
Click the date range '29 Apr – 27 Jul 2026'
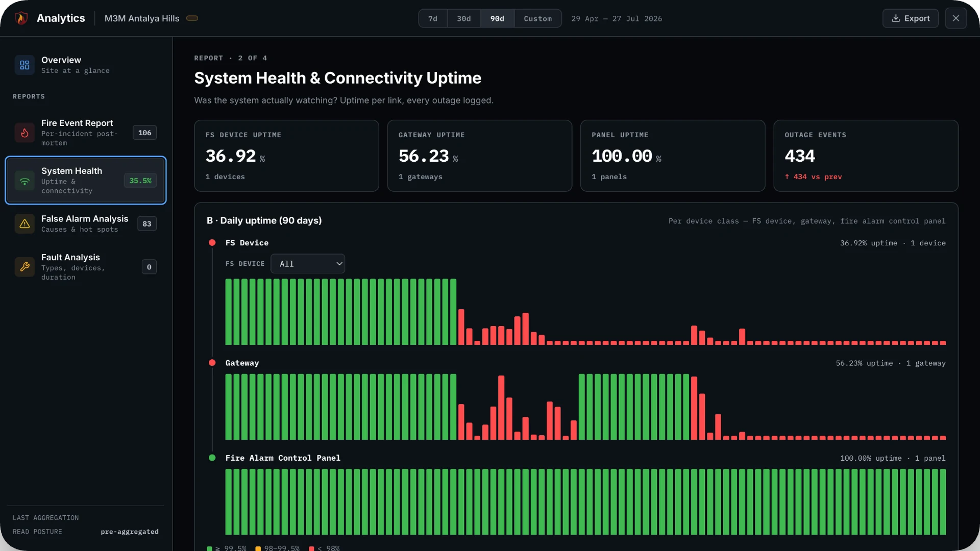tap(617, 19)
